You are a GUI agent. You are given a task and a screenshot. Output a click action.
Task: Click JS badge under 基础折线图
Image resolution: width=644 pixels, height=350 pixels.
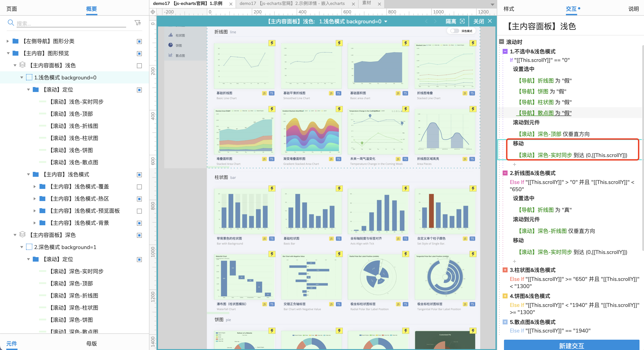click(264, 93)
